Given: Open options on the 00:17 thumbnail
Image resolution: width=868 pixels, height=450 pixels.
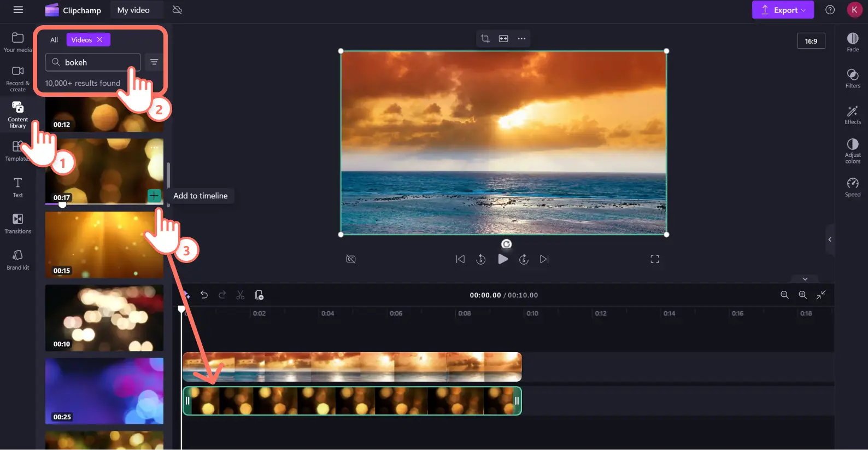Looking at the screenshot, I should point(154,148).
